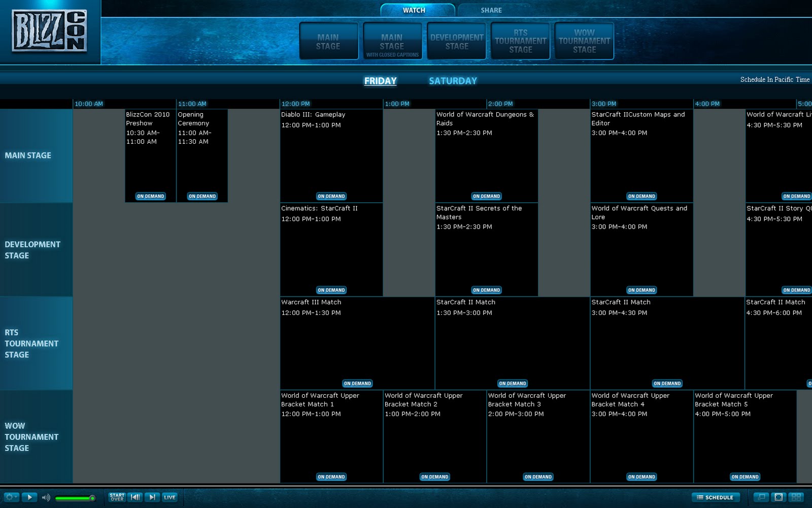Screen dimensions: 812x508
Task: Open the Share tab
Action: pyautogui.click(x=491, y=10)
